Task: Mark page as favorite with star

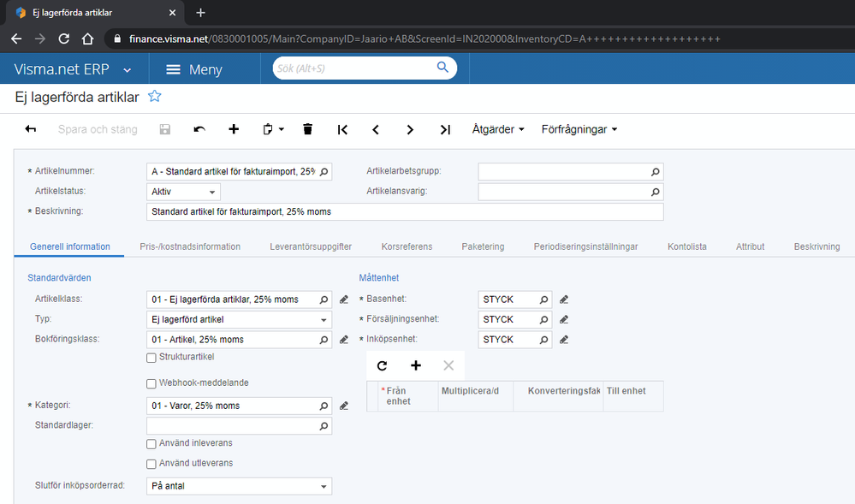Action: (154, 97)
